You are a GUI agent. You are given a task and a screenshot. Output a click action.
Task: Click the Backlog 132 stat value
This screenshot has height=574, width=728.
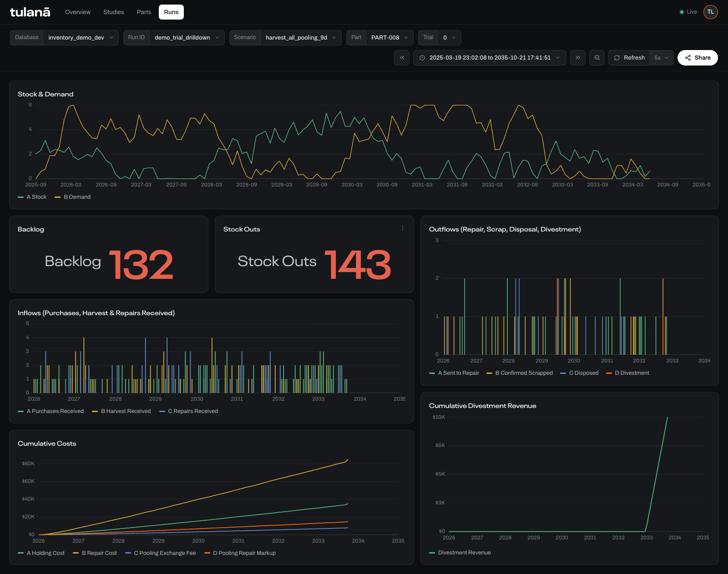point(141,265)
